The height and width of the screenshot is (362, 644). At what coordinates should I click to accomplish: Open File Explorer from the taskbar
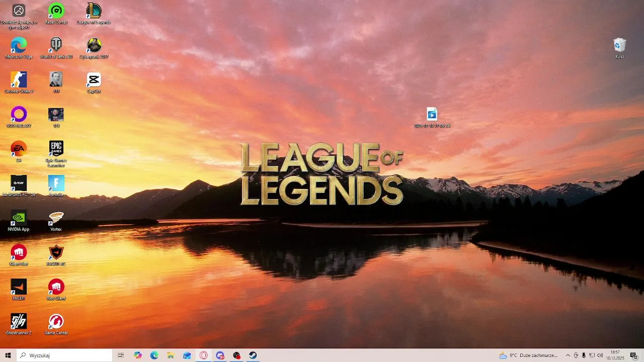(171, 355)
